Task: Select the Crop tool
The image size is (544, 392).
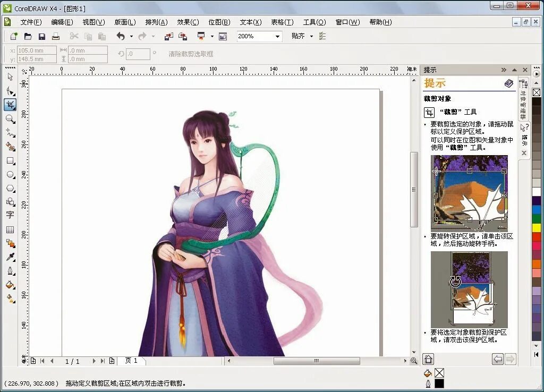Action: [x=10, y=105]
